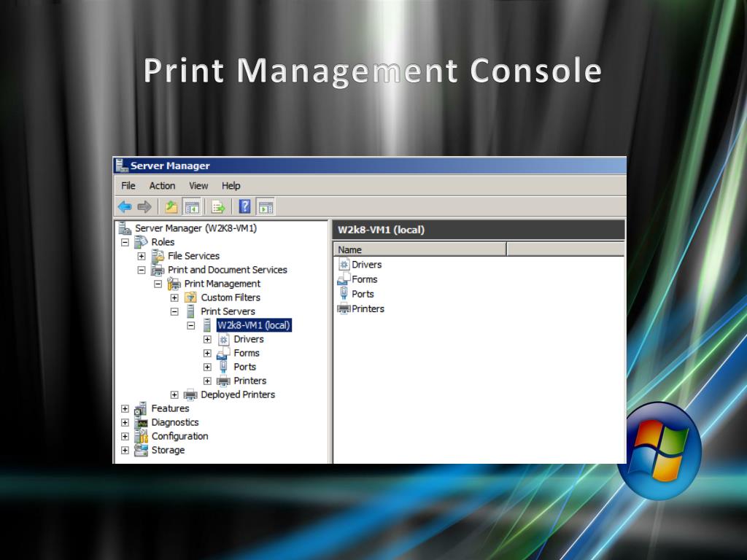747x560 pixels.
Task: Select the Custom Filters label
Action: tap(231, 297)
